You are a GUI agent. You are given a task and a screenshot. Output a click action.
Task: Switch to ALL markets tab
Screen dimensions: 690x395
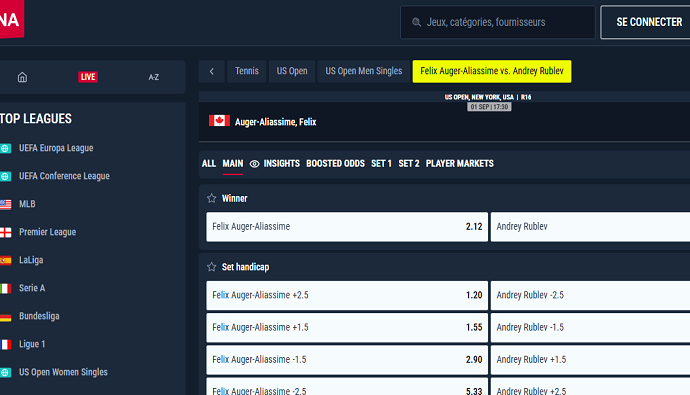[209, 164]
